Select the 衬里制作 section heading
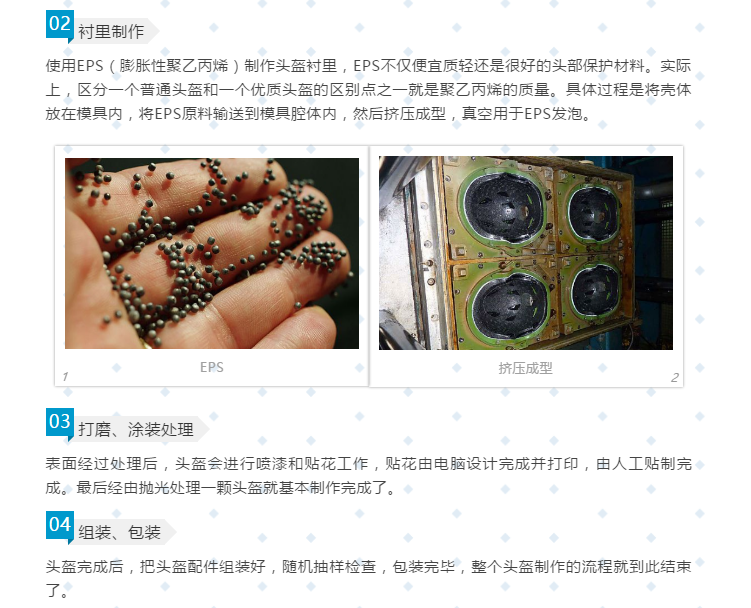 pyautogui.click(x=111, y=32)
